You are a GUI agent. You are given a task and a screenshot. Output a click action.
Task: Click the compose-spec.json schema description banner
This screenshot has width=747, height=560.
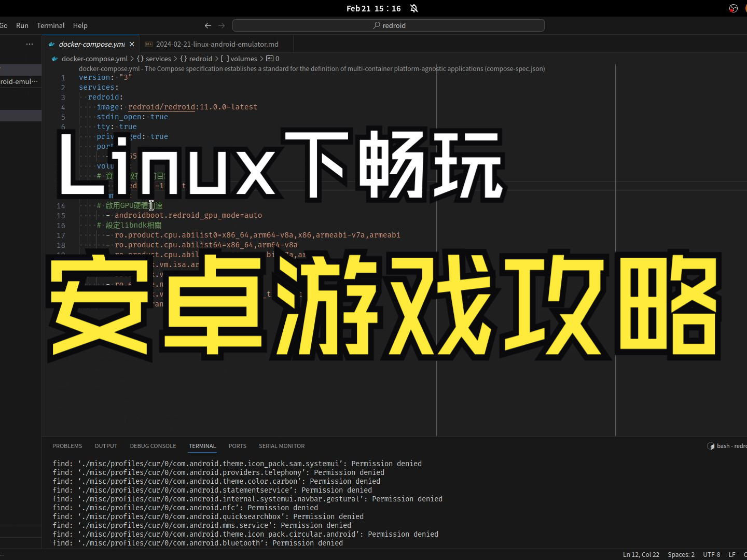[312, 68]
